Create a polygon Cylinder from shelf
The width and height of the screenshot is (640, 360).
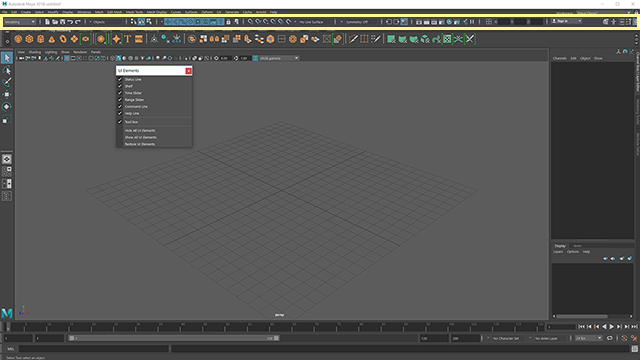[40, 39]
